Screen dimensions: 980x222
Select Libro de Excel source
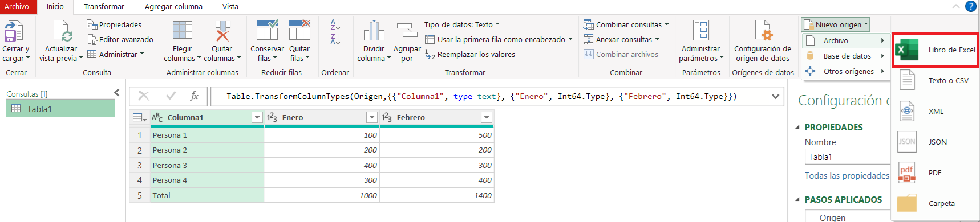pos(936,50)
